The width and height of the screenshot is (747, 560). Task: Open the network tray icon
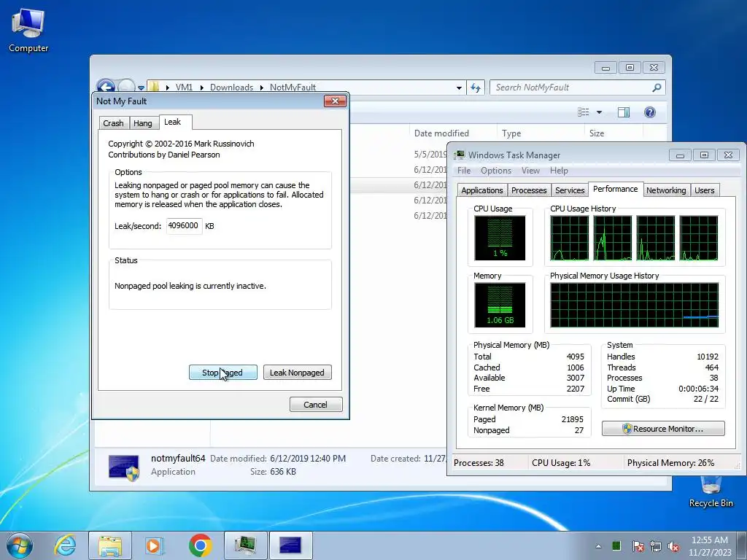tap(656, 546)
